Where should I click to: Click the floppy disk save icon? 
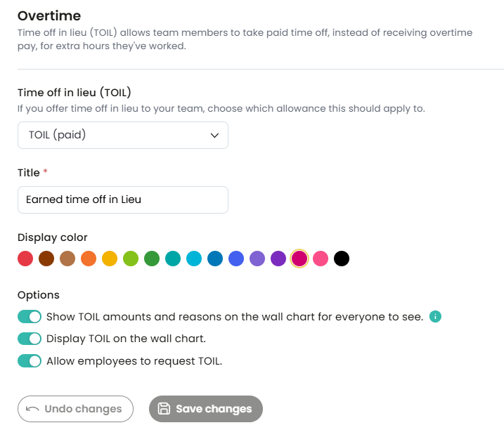pos(164,408)
